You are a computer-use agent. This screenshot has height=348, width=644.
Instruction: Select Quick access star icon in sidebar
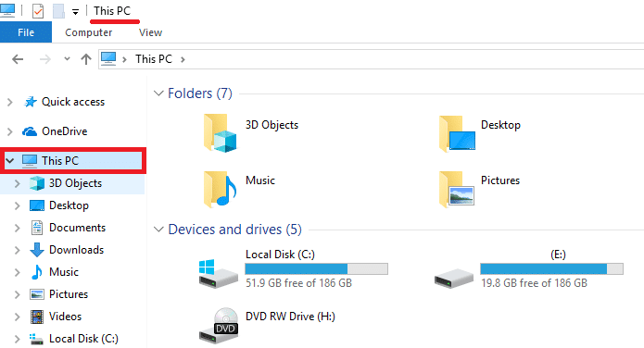30,102
